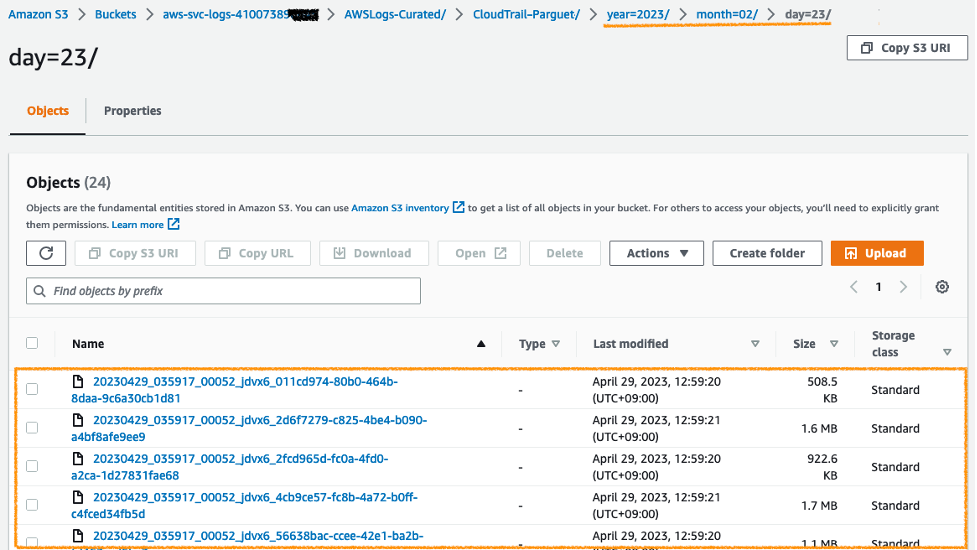Click the external link icon after Learn more
The width and height of the screenshot is (977, 550).
coord(174,224)
